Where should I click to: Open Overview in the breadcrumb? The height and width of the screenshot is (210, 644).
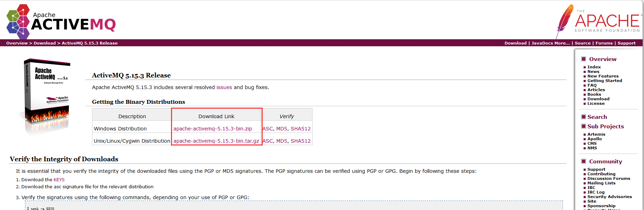[x=17, y=43]
